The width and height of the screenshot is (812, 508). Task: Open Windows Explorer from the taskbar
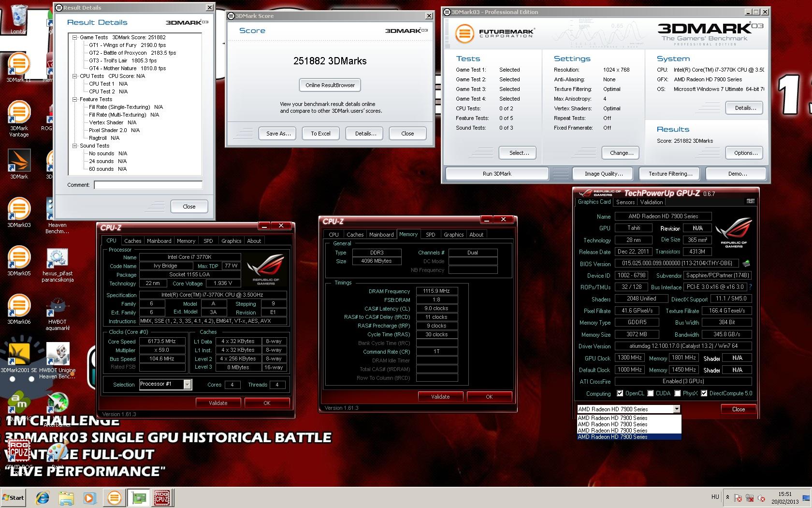tap(66, 497)
